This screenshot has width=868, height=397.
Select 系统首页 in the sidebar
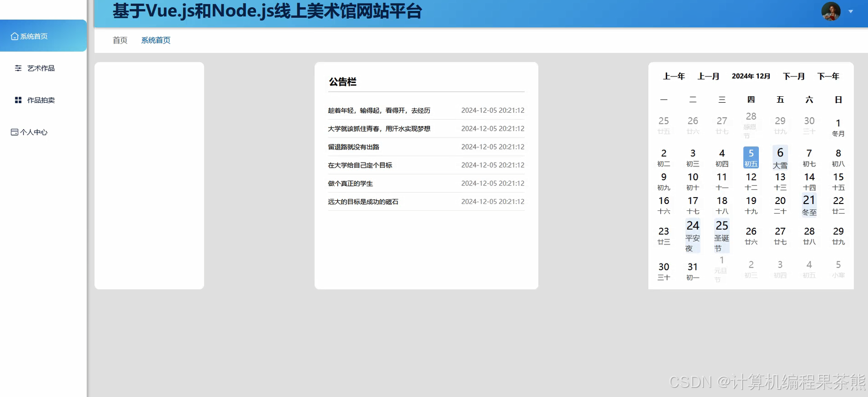tap(44, 36)
